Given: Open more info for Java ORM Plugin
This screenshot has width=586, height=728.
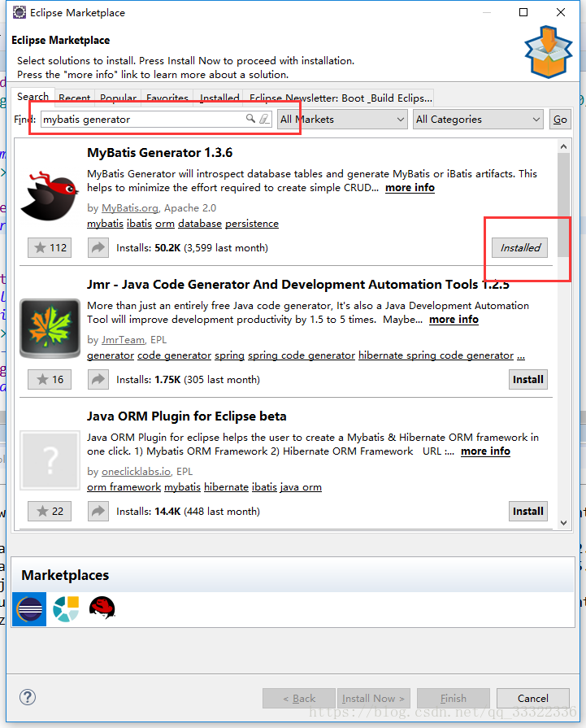Looking at the screenshot, I should tap(485, 451).
